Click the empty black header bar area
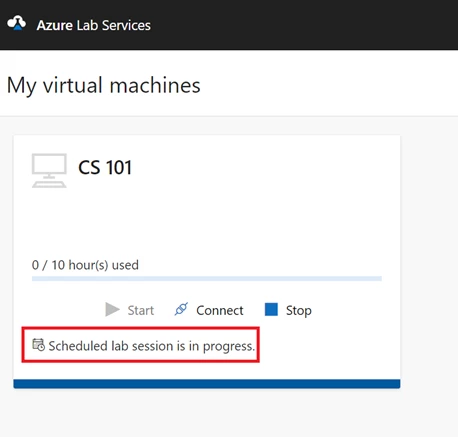This screenshot has height=437, width=458. click(300, 25)
